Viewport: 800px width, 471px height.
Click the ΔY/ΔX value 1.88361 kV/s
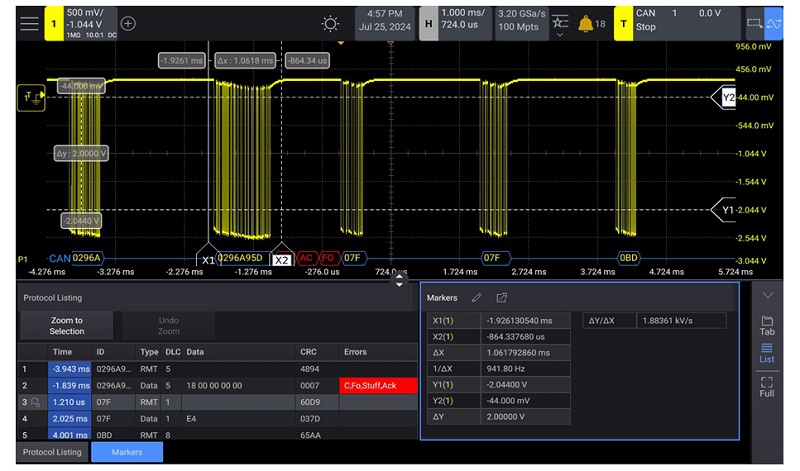point(681,320)
